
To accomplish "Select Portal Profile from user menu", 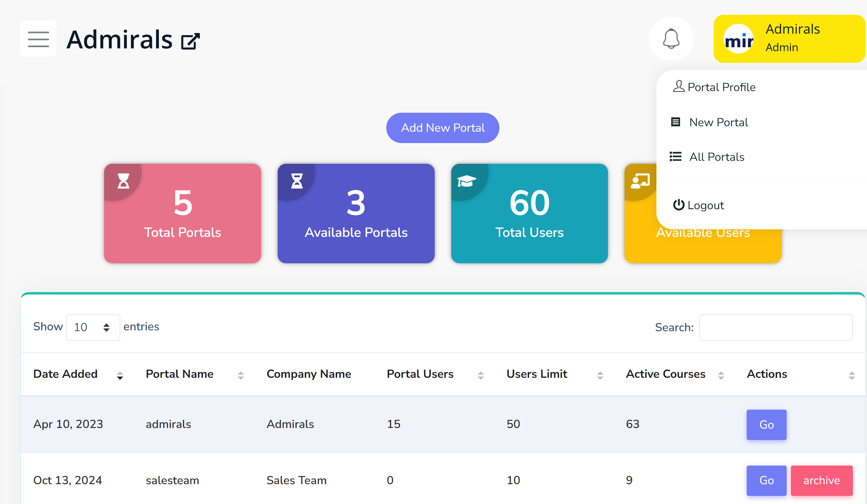I will coord(721,87).
